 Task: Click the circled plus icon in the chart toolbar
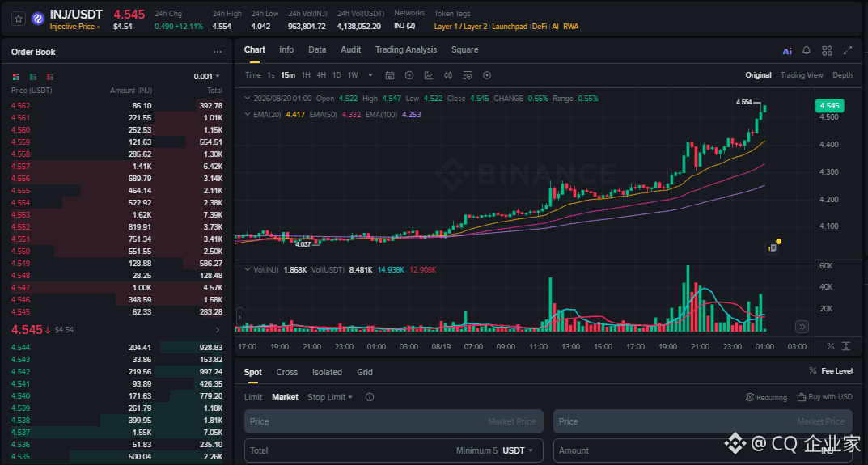coord(409,75)
